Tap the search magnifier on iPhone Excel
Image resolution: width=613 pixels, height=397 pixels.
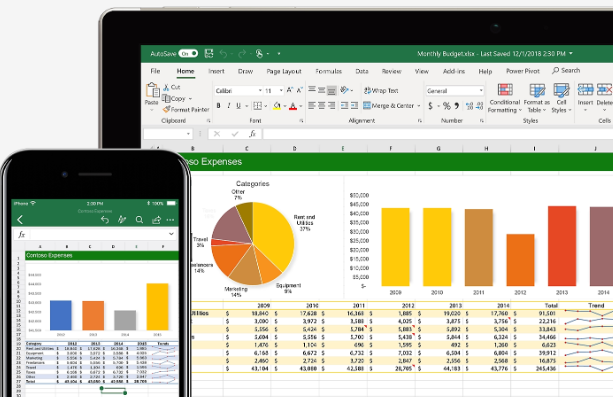coord(139,220)
